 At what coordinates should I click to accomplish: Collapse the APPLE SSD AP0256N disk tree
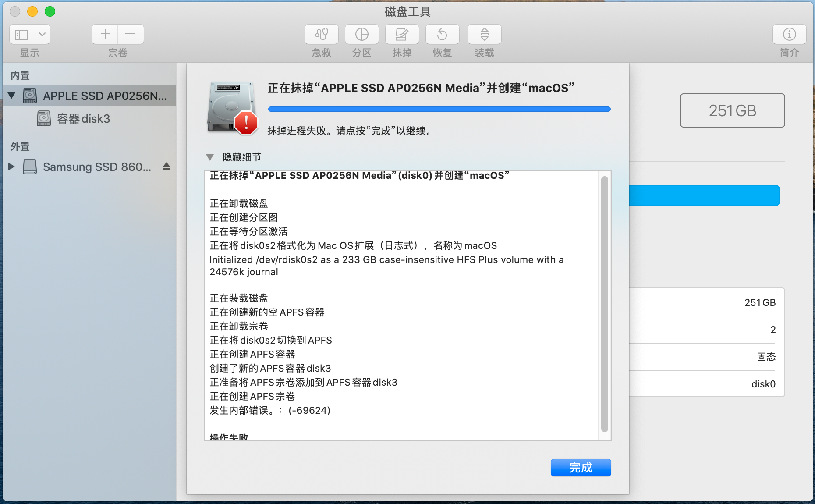point(12,96)
